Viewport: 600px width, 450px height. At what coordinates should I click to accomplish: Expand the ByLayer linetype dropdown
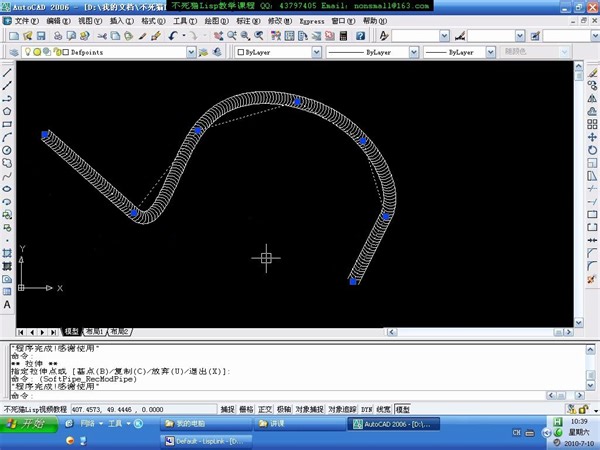(x=414, y=52)
